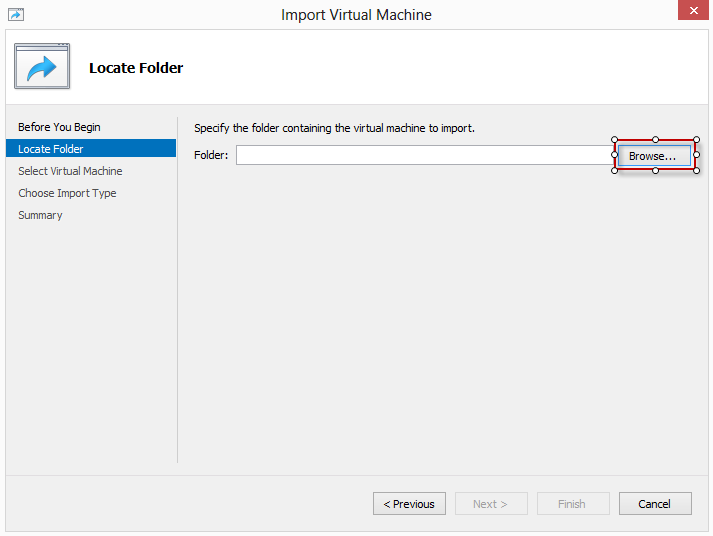Close the Import Virtual Machine dialog

693,10
